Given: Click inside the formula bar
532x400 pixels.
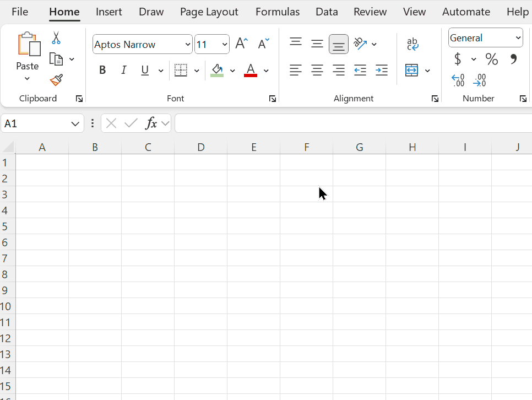Looking at the screenshot, I should point(353,123).
